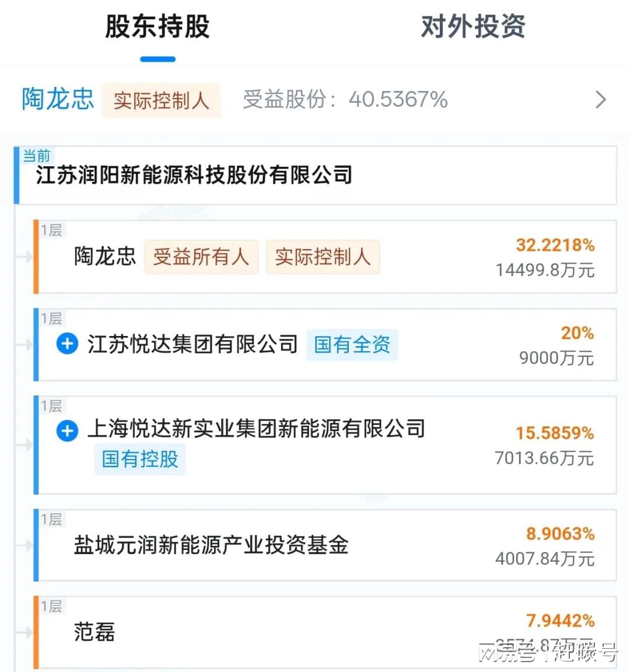630x672 pixels.
Task: Open the 陶龙忠 blue name link
Action: tap(58, 99)
